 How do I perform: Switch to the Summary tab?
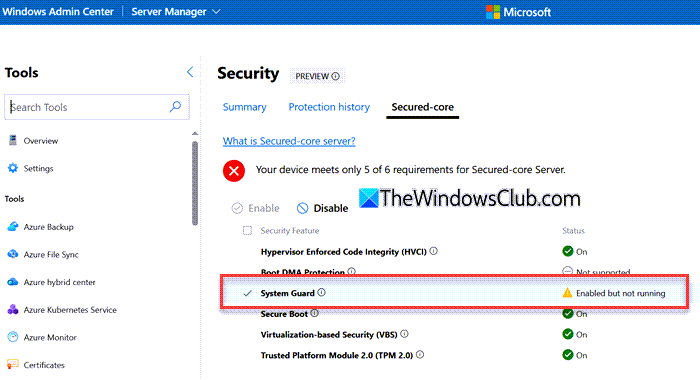coord(244,107)
